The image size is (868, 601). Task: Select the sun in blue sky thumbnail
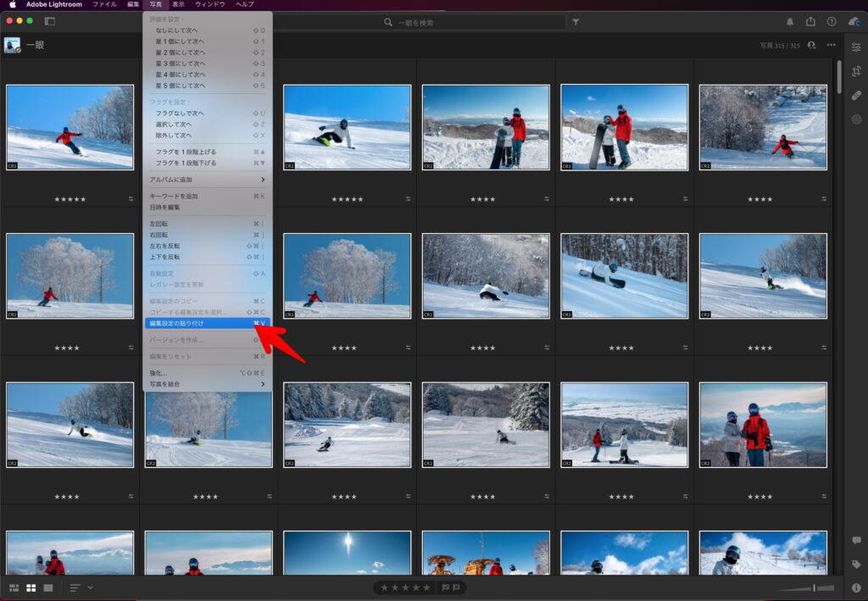click(x=347, y=553)
